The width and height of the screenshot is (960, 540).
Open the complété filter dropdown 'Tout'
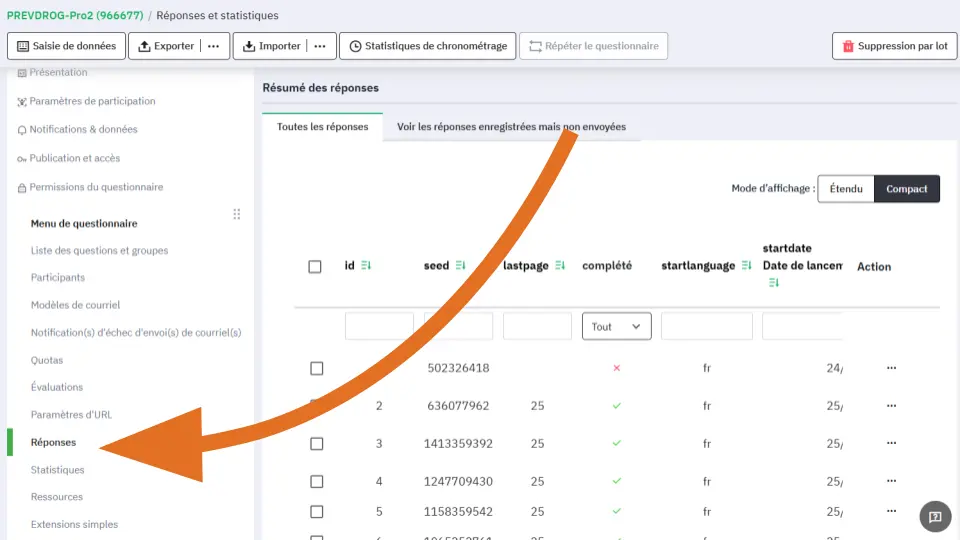(x=616, y=327)
